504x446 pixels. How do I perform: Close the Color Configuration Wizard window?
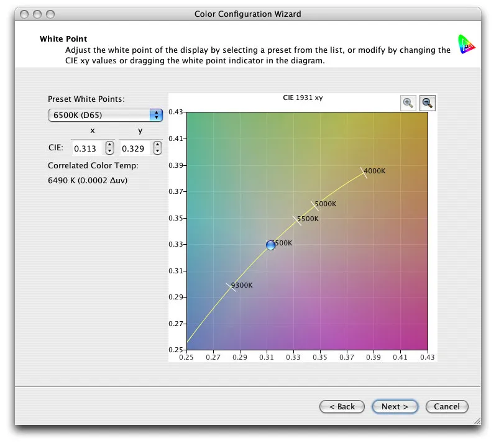(24, 14)
